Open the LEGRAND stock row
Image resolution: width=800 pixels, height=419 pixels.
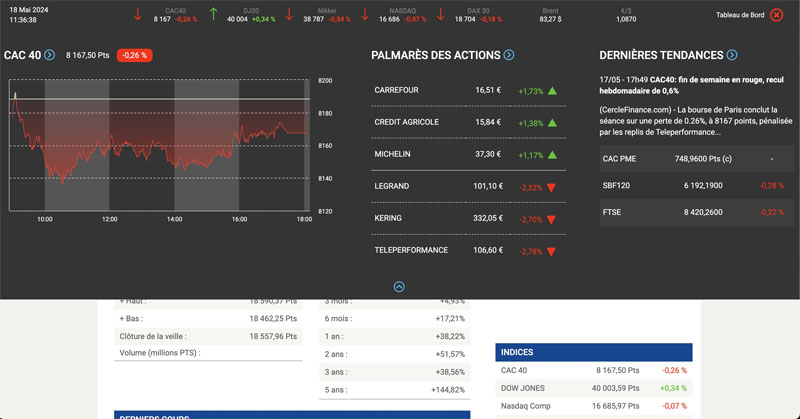click(x=468, y=186)
